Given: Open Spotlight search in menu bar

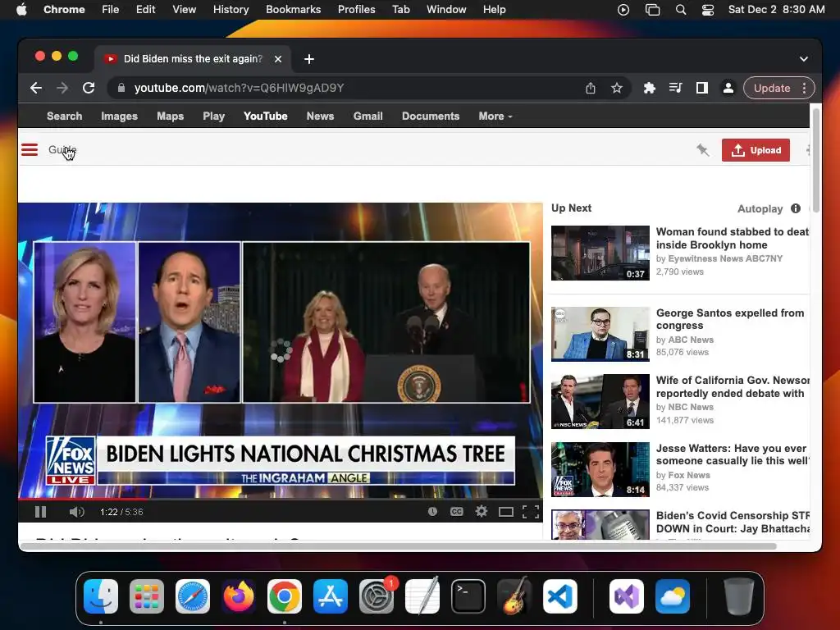Looking at the screenshot, I should [x=680, y=10].
